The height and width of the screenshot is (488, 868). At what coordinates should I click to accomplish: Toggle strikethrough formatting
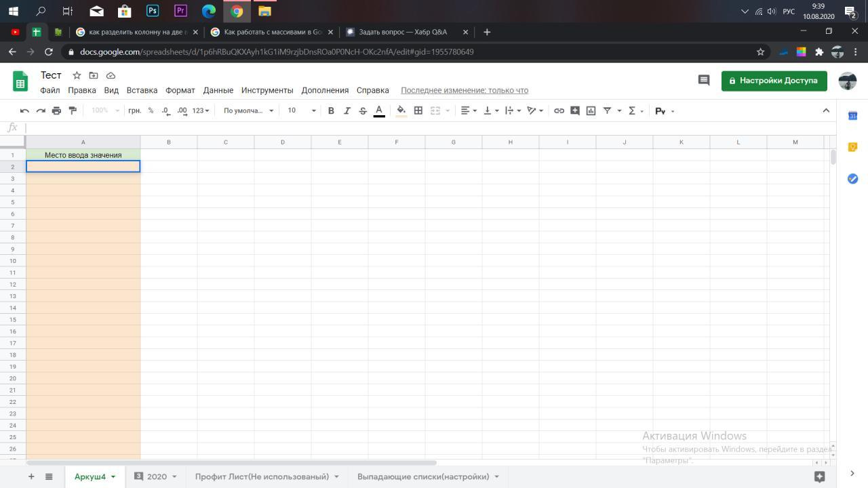pyautogui.click(x=363, y=110)
